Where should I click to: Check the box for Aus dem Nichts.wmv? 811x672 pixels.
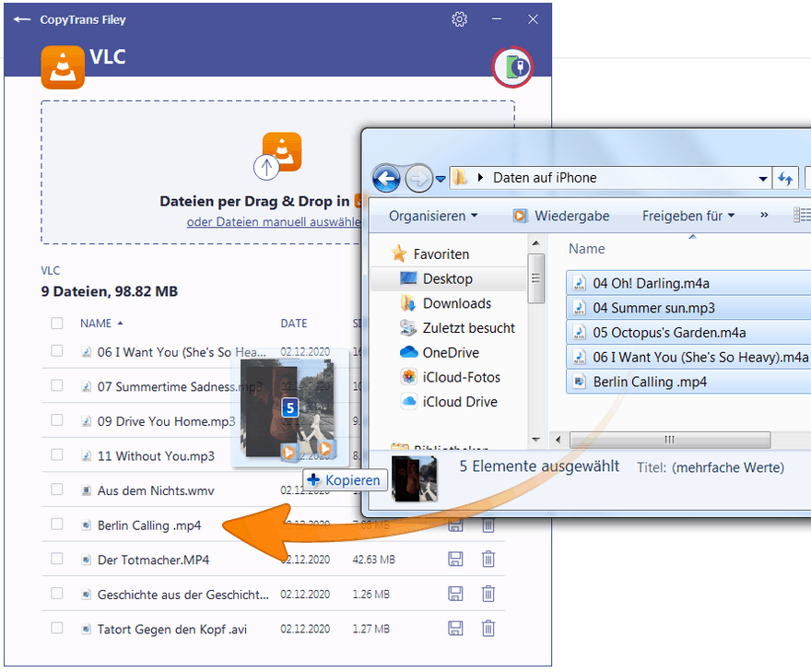57,489
